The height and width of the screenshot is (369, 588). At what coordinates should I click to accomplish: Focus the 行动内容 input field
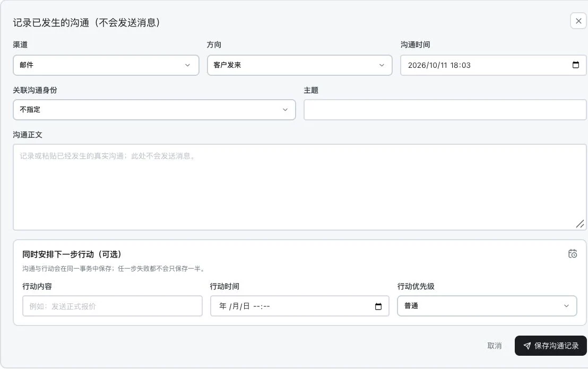pos(113,306)
